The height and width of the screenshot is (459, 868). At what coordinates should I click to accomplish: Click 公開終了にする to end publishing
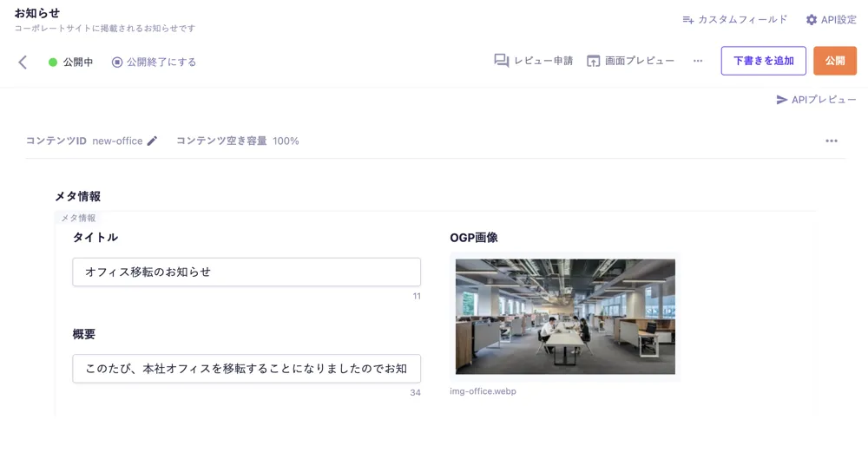click(x=154, y=62)
